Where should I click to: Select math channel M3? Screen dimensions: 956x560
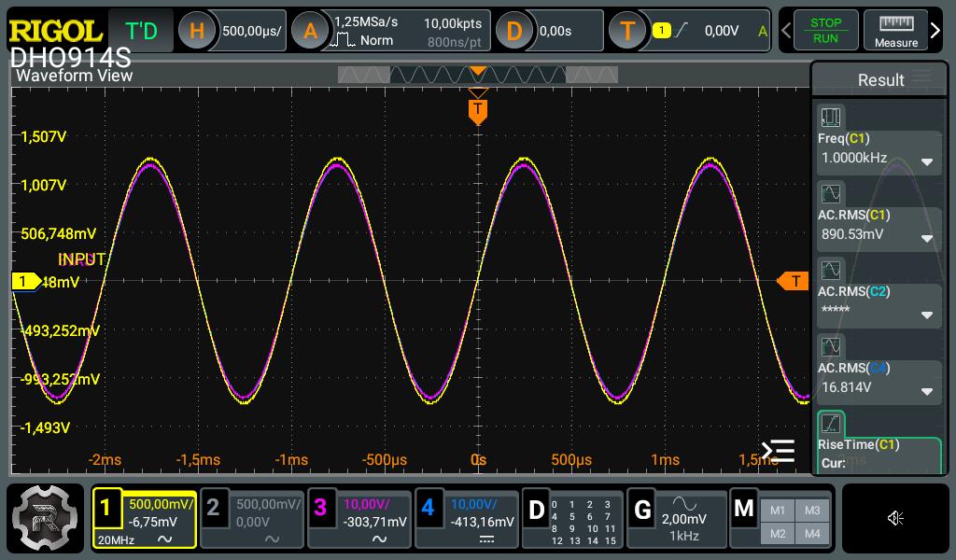pos(812,511)
